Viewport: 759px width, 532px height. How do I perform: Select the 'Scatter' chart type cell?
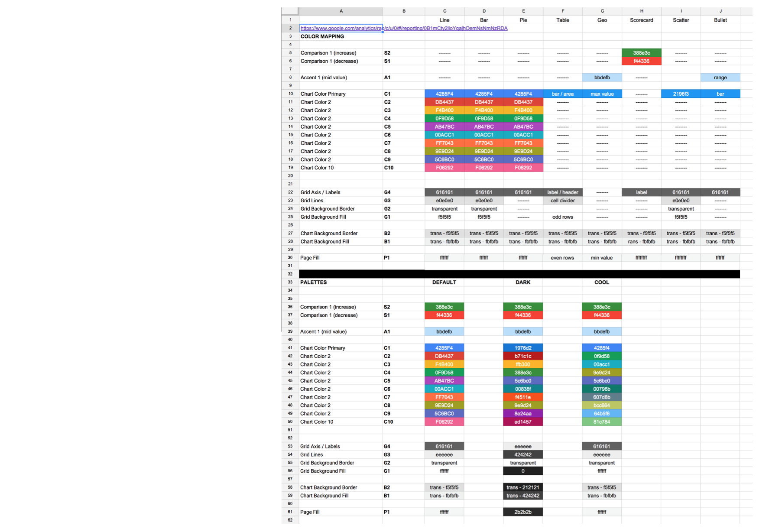681,20
